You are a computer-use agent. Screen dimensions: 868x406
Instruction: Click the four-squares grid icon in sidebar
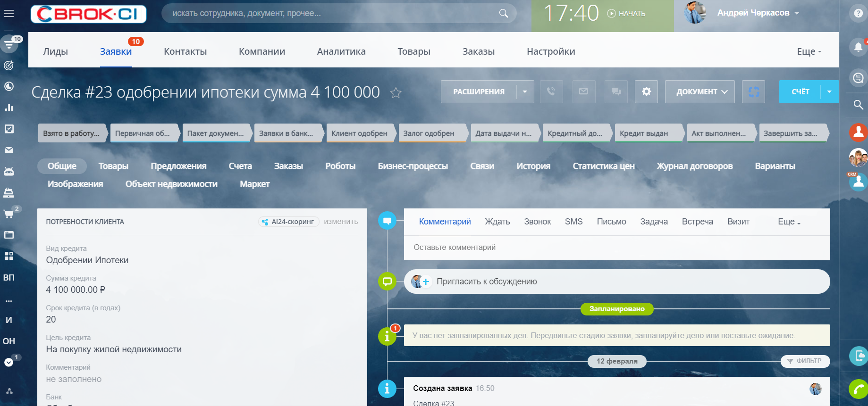(x=9, y=256)
